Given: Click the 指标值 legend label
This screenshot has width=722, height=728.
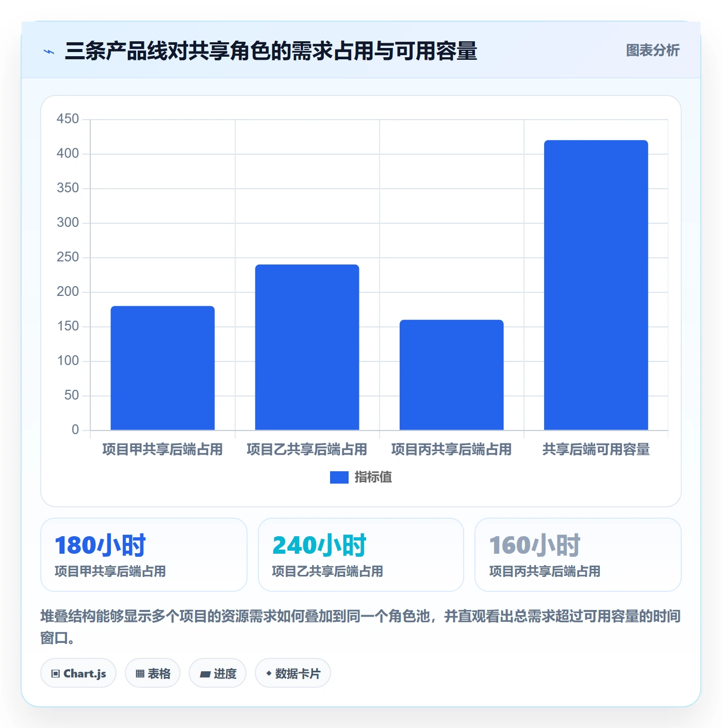Looking at the screenshot, I should (x=373, y=477).
